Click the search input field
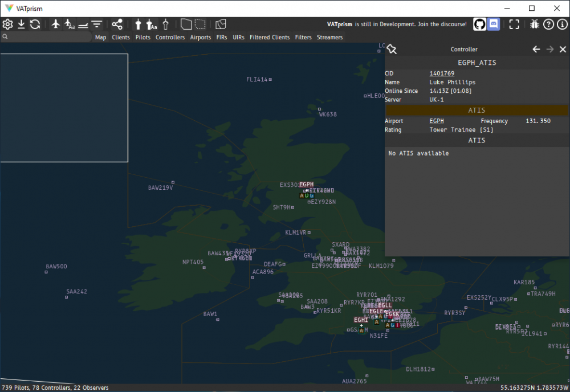 click(x=48, y=37)
